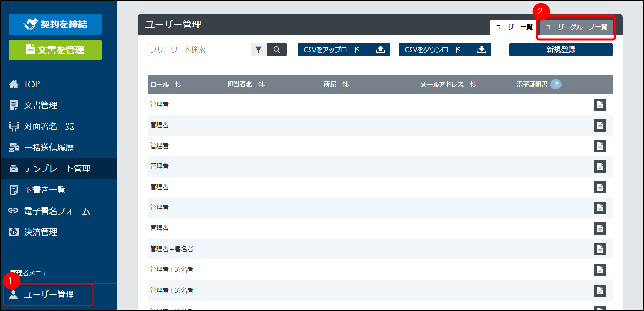Open TOP from the sidebar
This screenshot has height=311, width=644.
point(31,84)
